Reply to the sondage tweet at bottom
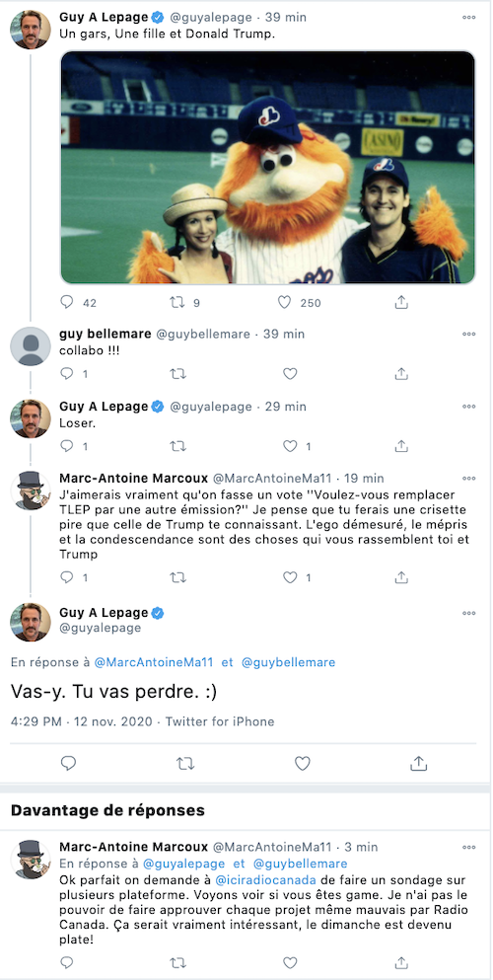 point(67,962)
